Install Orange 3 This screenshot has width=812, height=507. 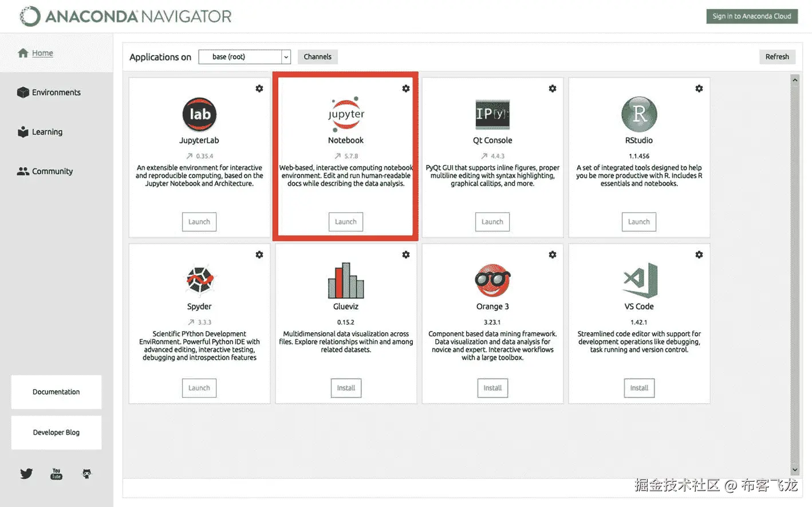[x=492, y=388]
